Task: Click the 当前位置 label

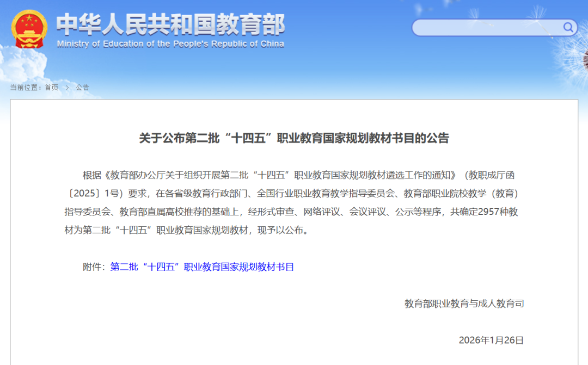Action: click(26, 88)
